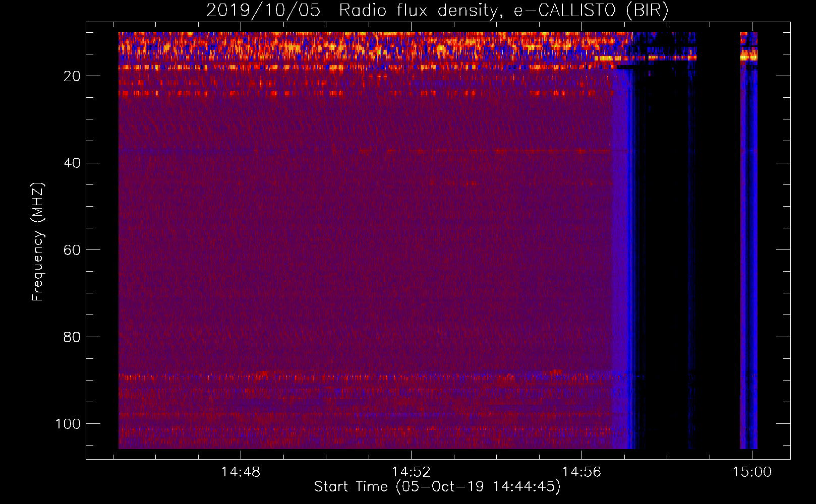Click the 'Frequency (MHZ)' axis label
Viewport: 816px width, 504px height.
tap(38, 241)
